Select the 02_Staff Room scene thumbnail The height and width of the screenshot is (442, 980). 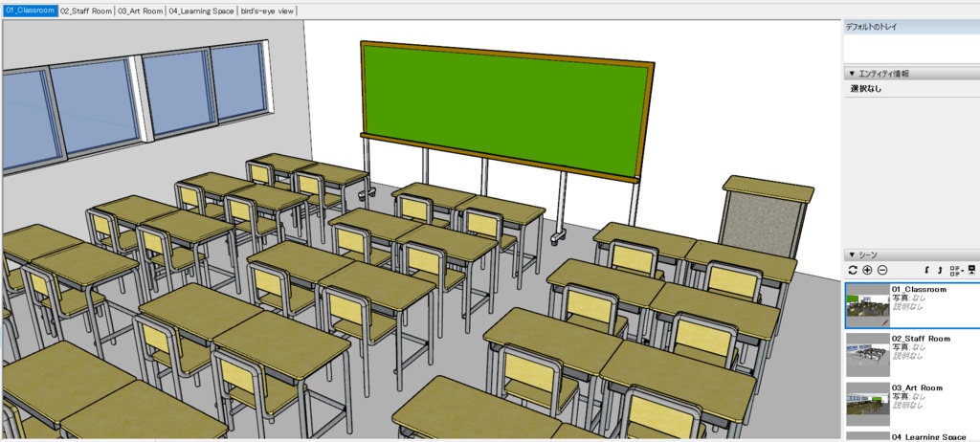coord(867,355)
